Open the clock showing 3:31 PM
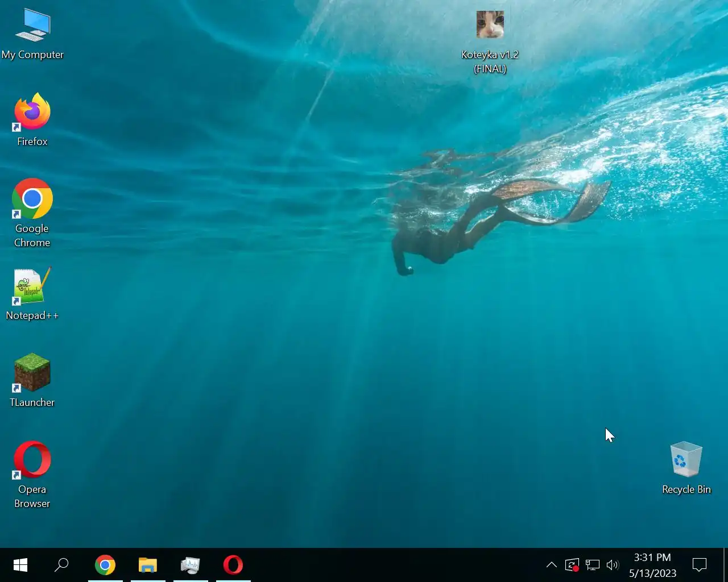This screenshot has width=728, height=582. click(652, 565)
